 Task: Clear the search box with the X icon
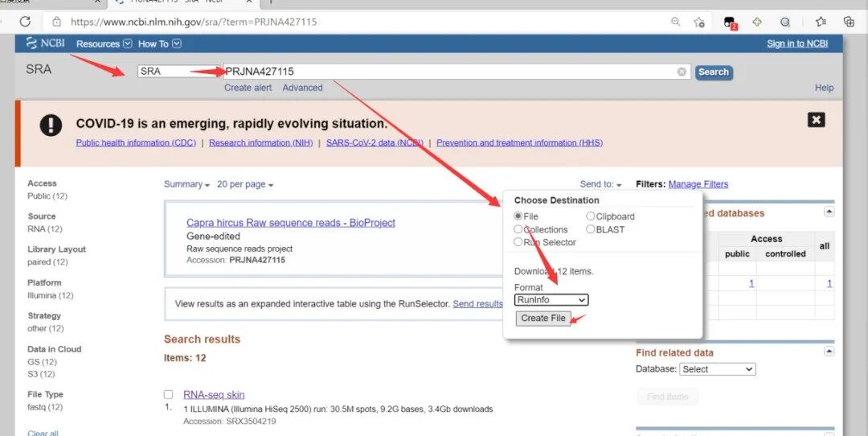(682, 72)
